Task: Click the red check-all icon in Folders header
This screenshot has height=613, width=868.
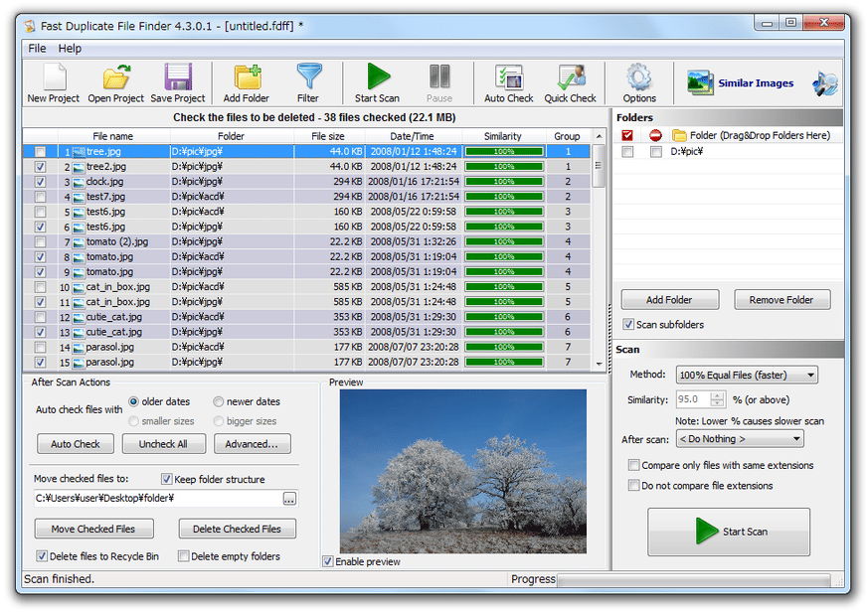Action: pyautogui.click(x=627, y=135)
